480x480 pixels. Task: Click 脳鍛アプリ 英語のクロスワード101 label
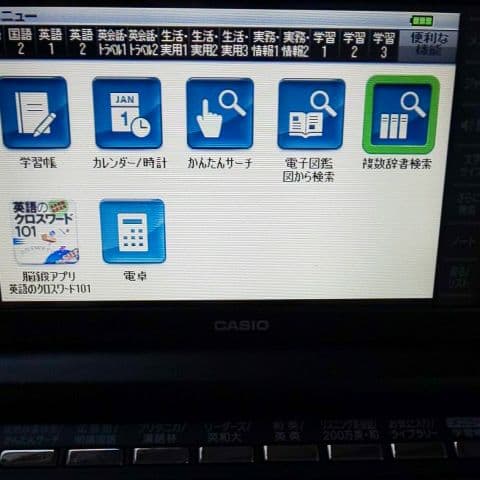(50, 282)
